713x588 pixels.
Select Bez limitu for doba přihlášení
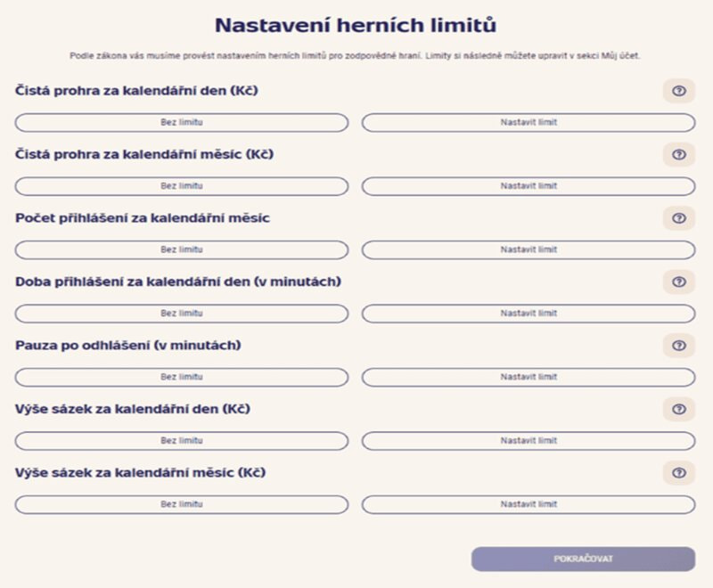[182, 313]
